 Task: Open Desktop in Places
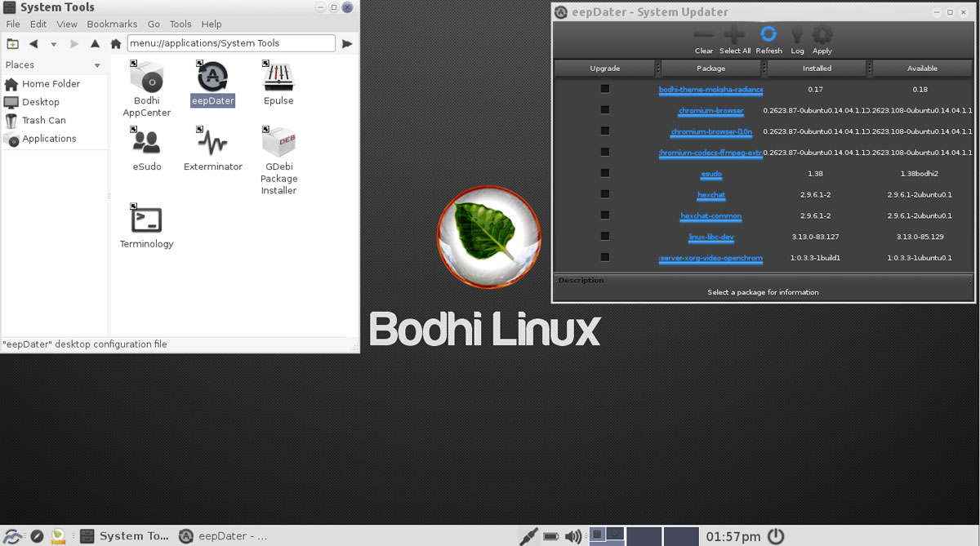pyautogui.click(x=54, y=102)
